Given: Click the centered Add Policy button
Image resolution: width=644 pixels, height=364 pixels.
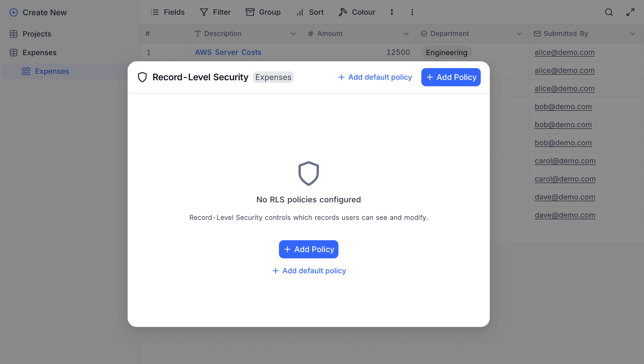Looking at the screenshot, I should [x=308, y=249].
